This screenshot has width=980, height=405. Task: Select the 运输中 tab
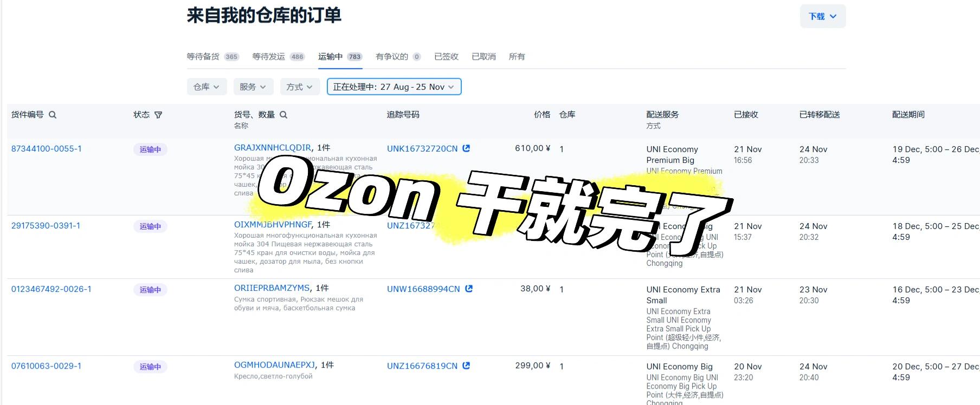click(340, 56)
